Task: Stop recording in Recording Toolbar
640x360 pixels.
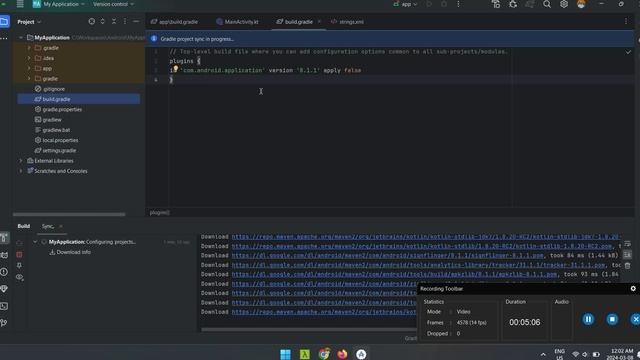Action: tap(612, 320)
